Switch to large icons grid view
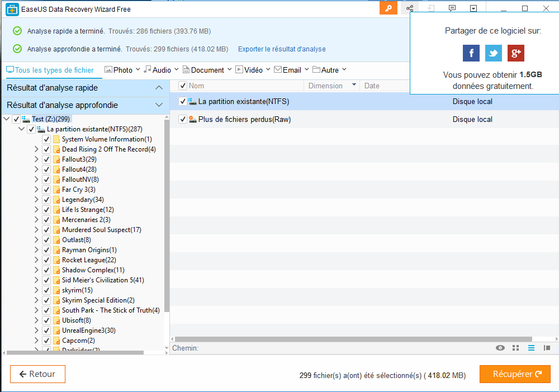This screenshot has height=392, width=559. [x=515, y=348]
